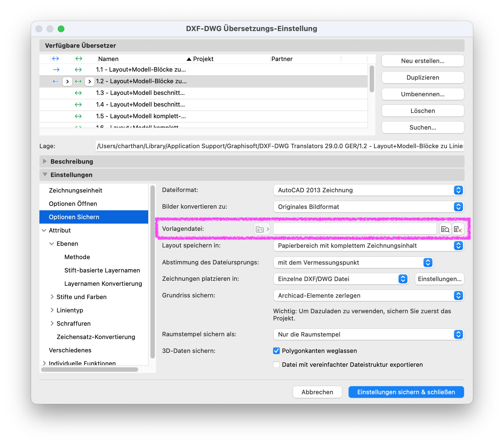This screenshot has width=504, height=445.
Task: Click the blue arrows column header icon
Action: (56, 59)
